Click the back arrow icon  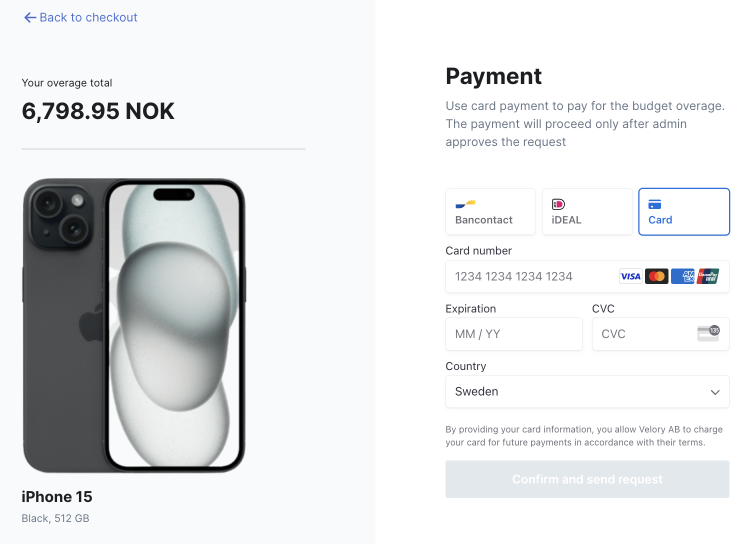click(30, 17)
